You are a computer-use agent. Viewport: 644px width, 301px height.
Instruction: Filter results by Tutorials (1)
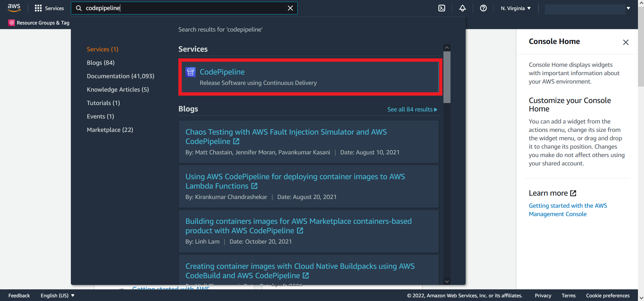coord(103,103)
